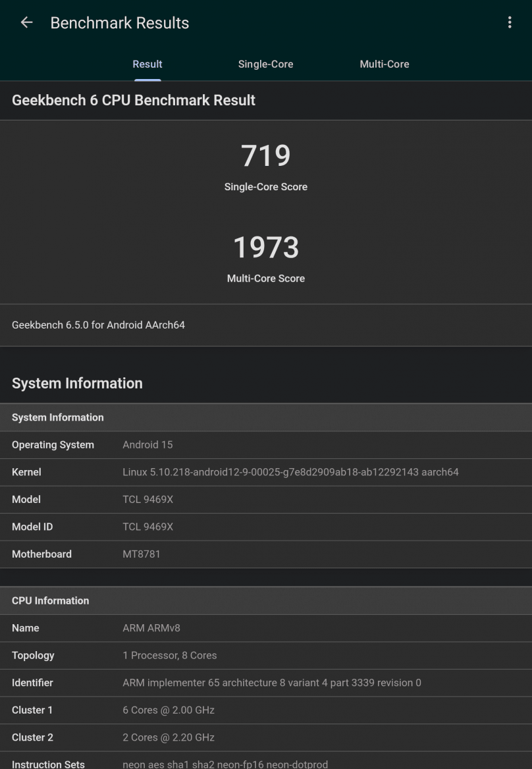Click the Single-Core score 719
Screen dimensions: 532x769
[x=266, y=155]
